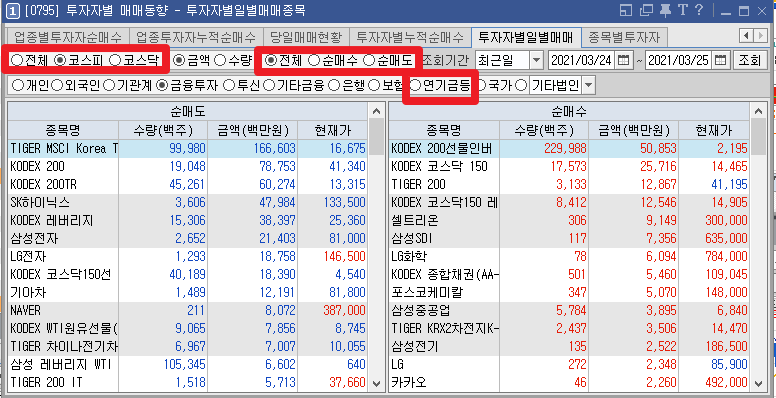The image size is (776, 398).
Task: Select KODEX 200선물인버 row
Action: pyautogui.click(x=569, y=149)
